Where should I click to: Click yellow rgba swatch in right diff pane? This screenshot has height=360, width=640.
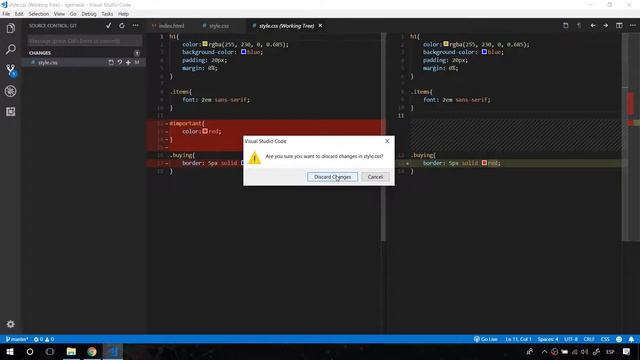[x=446, y=44]
